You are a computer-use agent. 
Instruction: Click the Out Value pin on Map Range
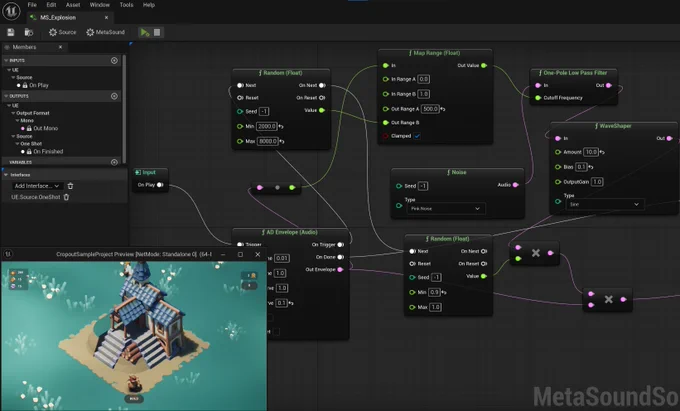click(484, 65)
